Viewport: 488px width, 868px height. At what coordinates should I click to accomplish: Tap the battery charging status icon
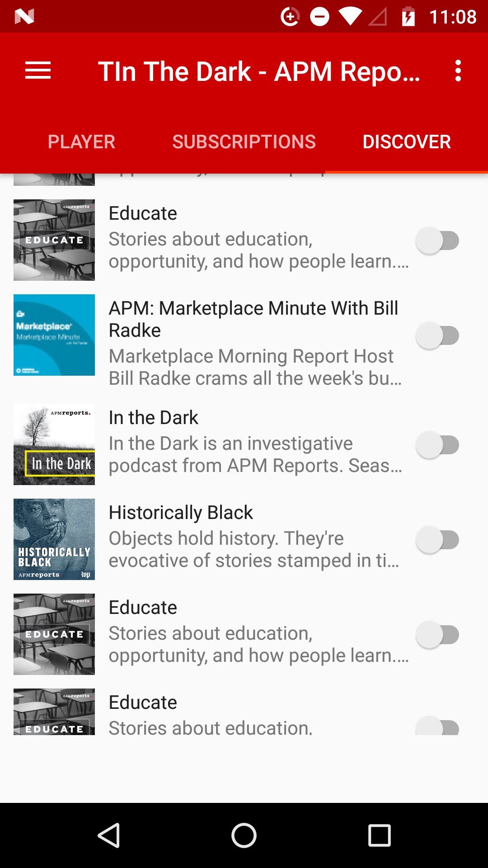pos(408,17)
